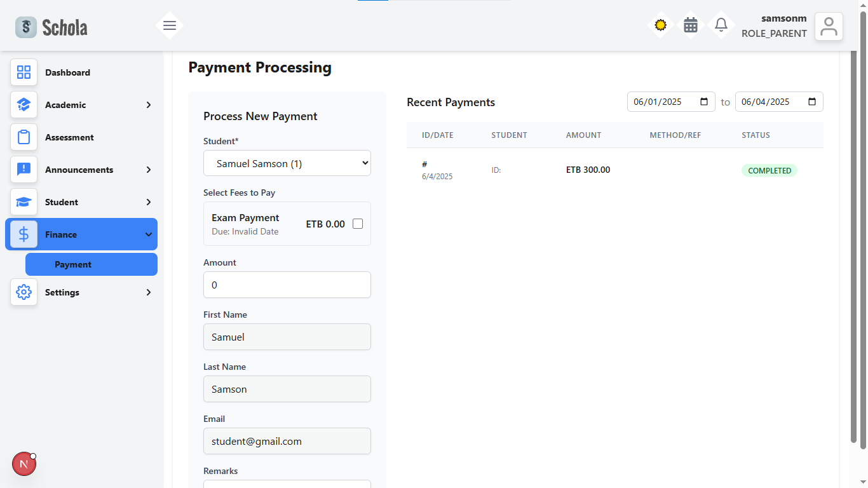This screenshot has height=488, width=868.
Task: Go to the Dashboard menu item
Action: pyautogui.click(x=67, y=72)
